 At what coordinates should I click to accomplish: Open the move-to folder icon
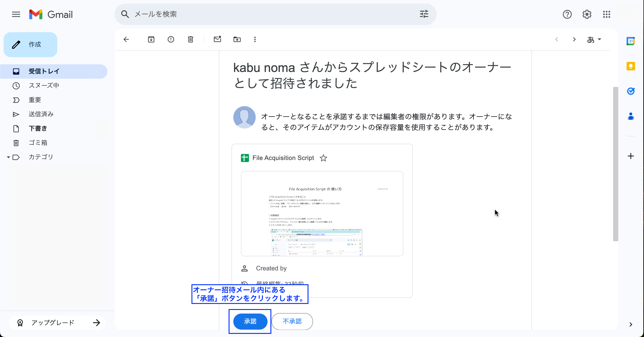pyautogui.click(x=237, y=39)
